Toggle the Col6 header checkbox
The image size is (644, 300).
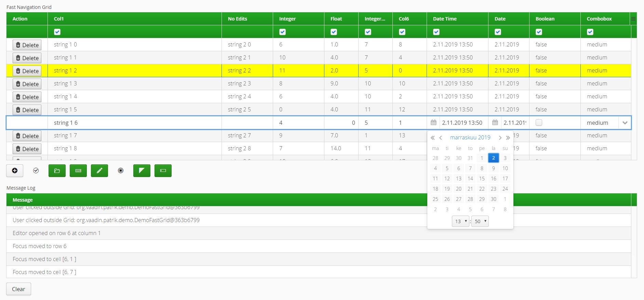(402, 32)
